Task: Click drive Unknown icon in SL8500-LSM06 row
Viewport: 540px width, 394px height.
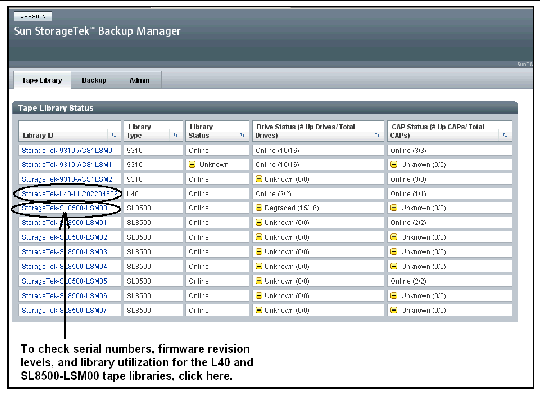Action: [259, 296]
